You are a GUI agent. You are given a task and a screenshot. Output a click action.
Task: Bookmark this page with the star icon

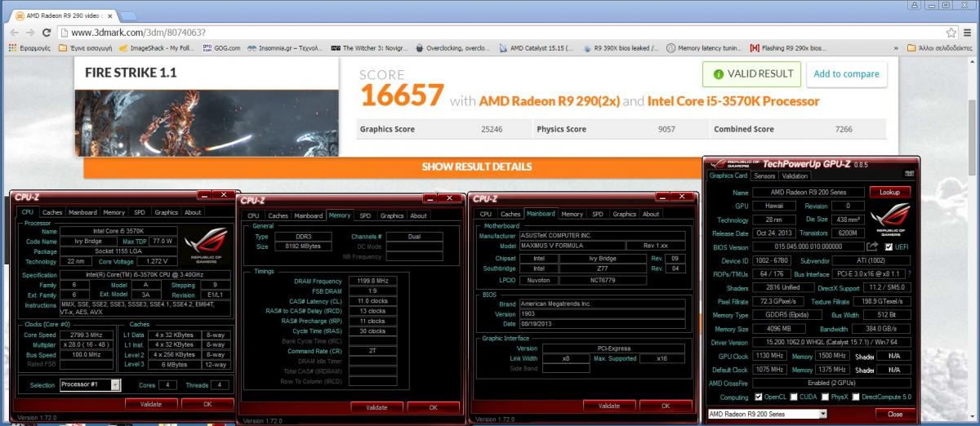click(x=951, y=33)
